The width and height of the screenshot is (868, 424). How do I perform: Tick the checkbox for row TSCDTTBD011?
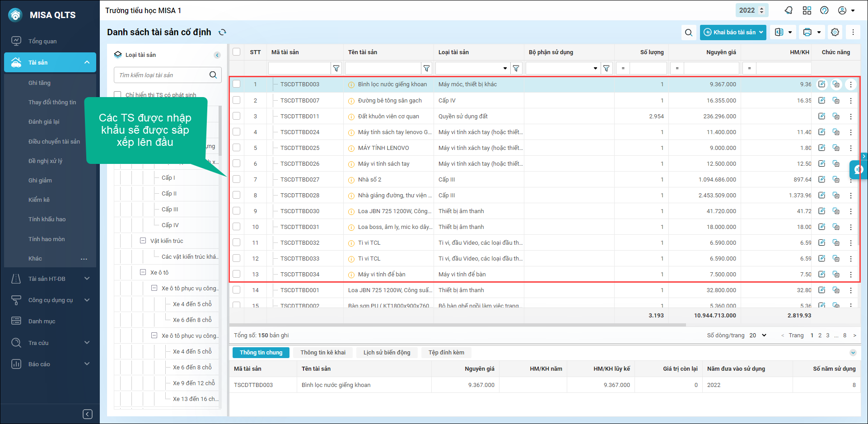237,116
